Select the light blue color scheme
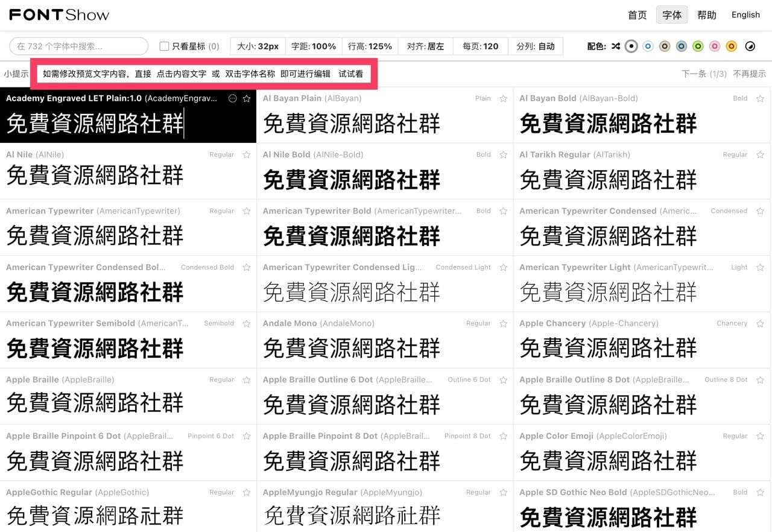 pos(648,46)
